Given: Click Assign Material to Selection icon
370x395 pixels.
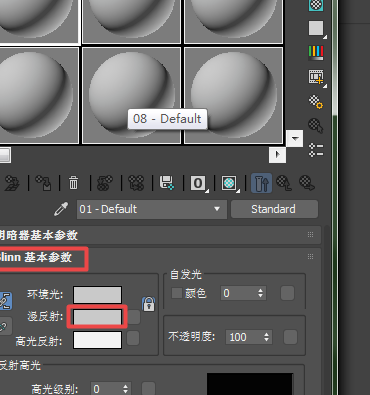Looking at the screenshot, I should pos(43,183).
